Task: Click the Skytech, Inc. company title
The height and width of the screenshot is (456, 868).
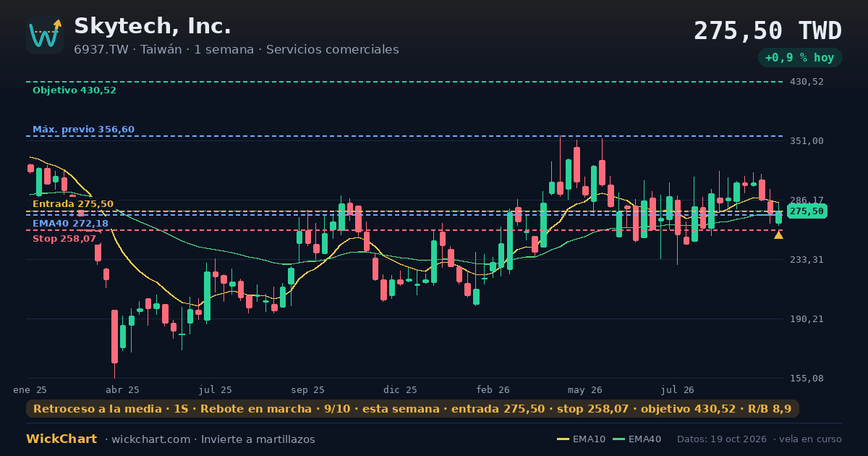Action: (x=153, y=26)
